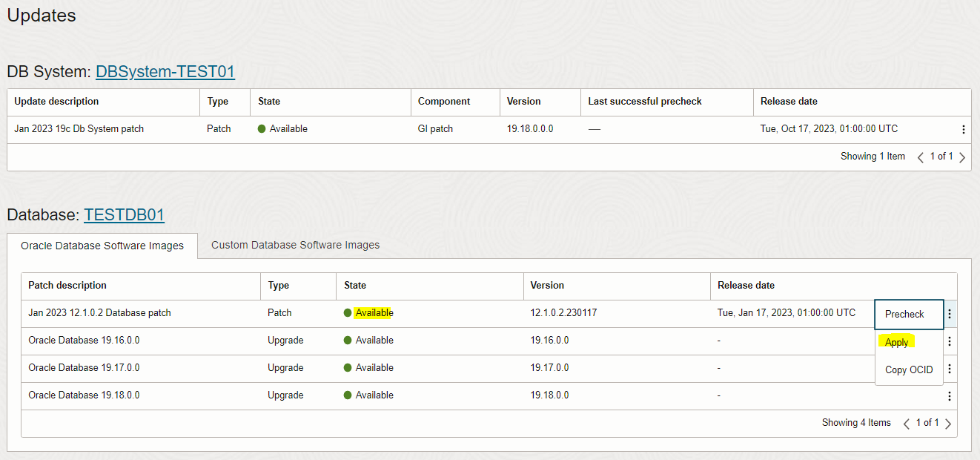Select Jan 2023 12.1.0.2 Database patch description

coord(99,313)
